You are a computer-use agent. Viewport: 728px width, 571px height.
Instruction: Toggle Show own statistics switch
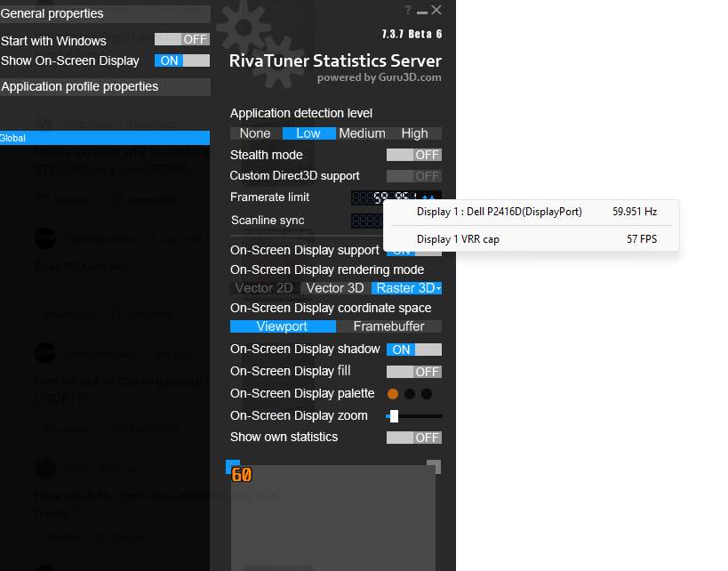pos(413,438)
